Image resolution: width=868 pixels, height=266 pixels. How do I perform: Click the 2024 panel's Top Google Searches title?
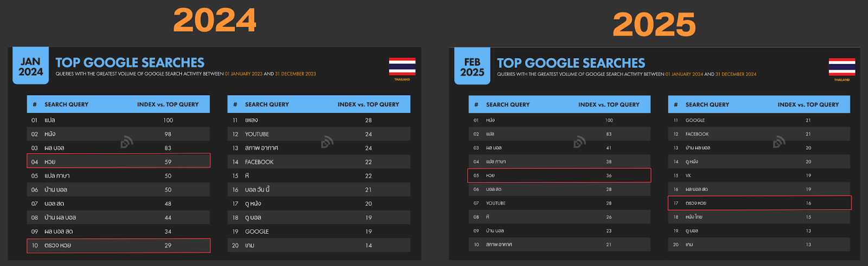tap(130, 63)
